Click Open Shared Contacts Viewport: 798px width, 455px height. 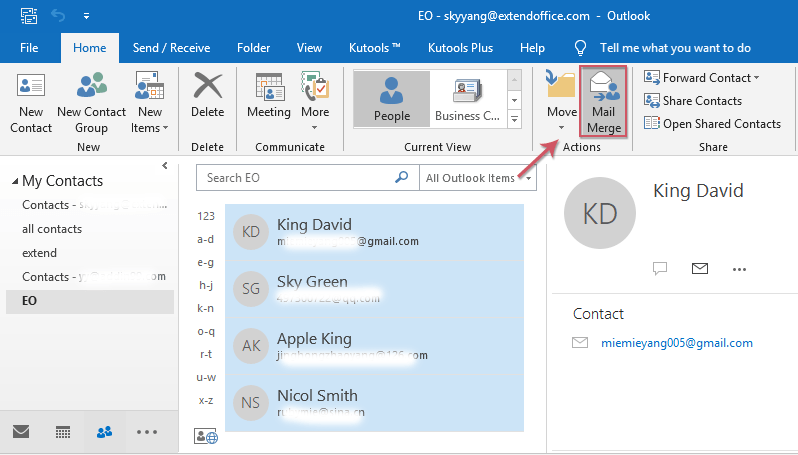pyautogui.click(x=712, y=124)
